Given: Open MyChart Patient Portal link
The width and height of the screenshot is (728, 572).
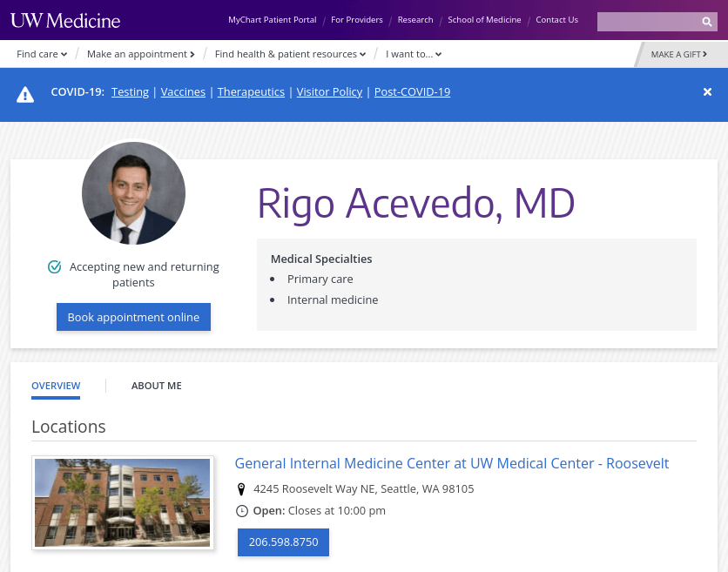Looking at the screenshot, I should point(272,20).
